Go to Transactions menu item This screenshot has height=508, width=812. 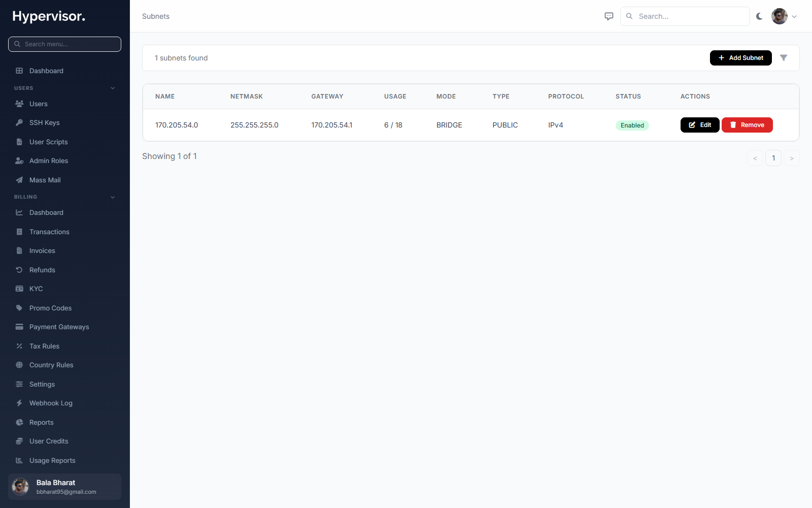[65, 232]
